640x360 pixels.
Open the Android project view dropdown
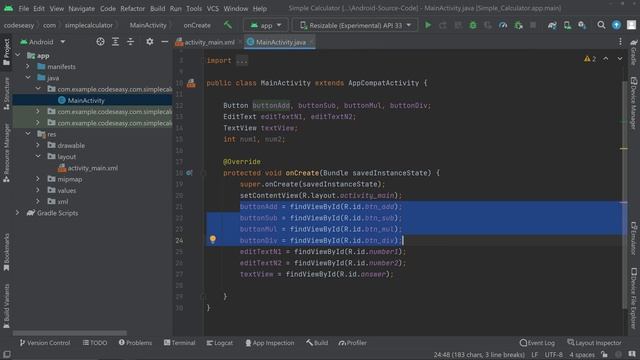42,42
